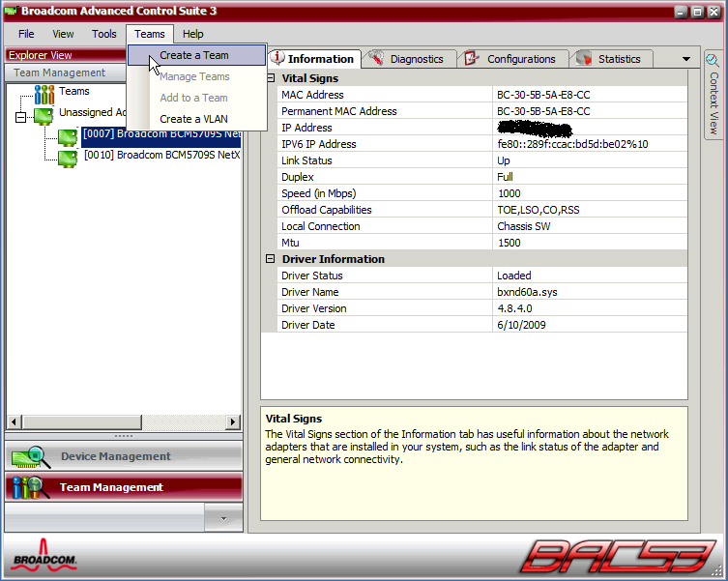
Task: Open the Device Management pane
Action: [124, 456]
